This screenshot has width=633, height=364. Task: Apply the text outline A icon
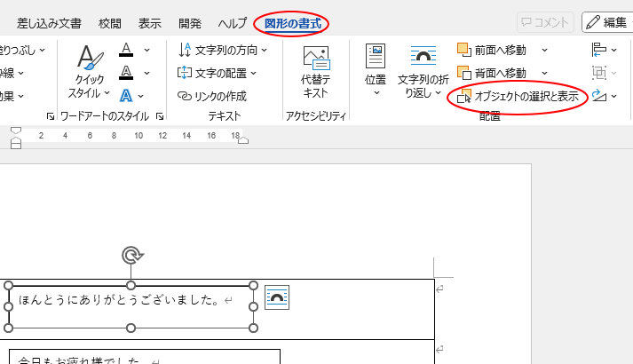point(126,73)
